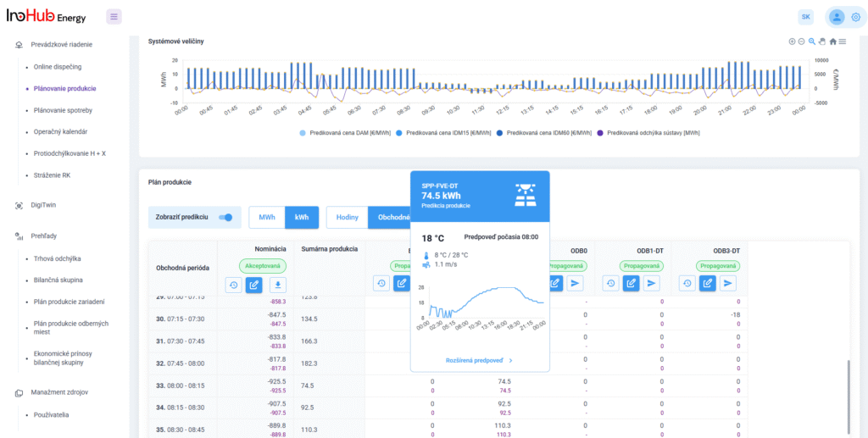Click the chart zoom-out minus icon
The width and height of the screenshot is (868, 438).
801,42
